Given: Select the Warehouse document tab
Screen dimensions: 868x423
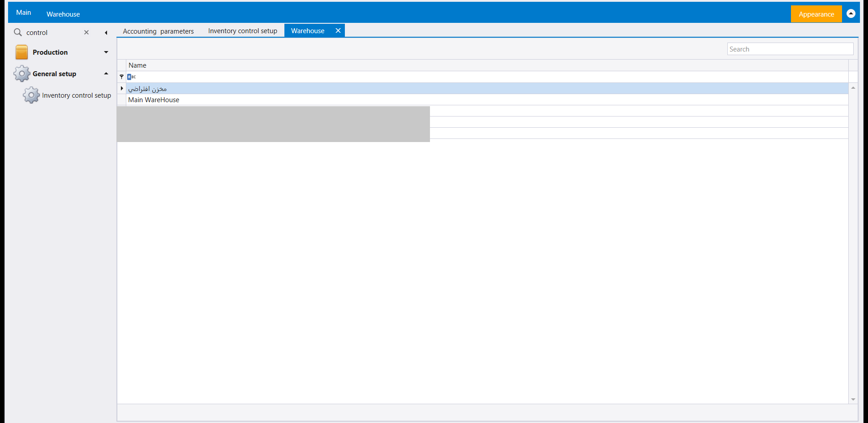Looking at the screenshot, I should pos(308,31).
